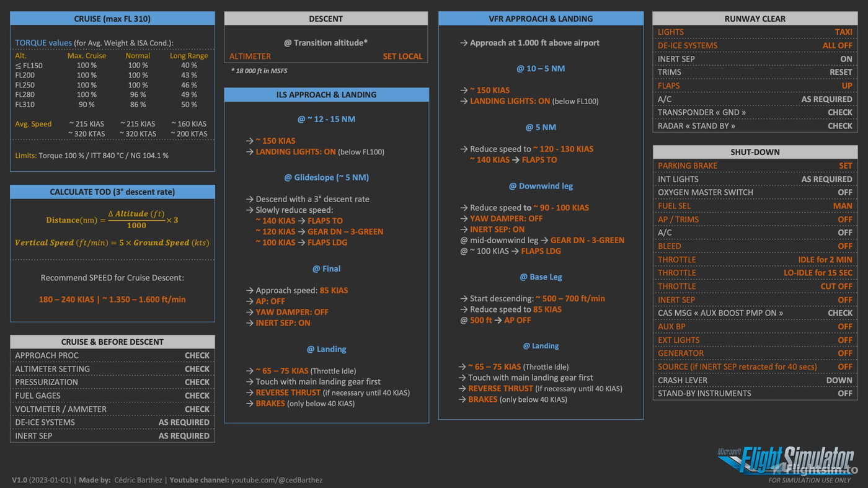Select the ILS APPROACH & LANDING header
This screenshot has width=868, height=488.
pos(326,95)
